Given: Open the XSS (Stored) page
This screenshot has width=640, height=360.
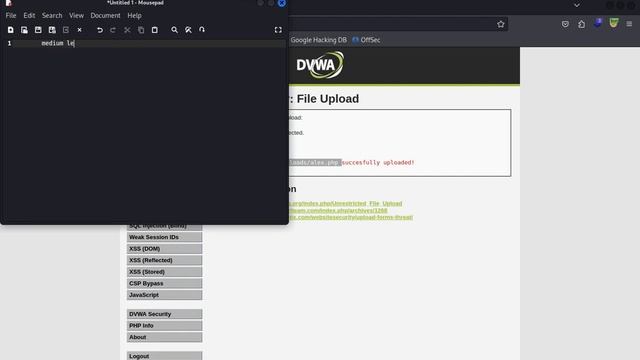Looking at the screenshot, I should click(164, 272).
